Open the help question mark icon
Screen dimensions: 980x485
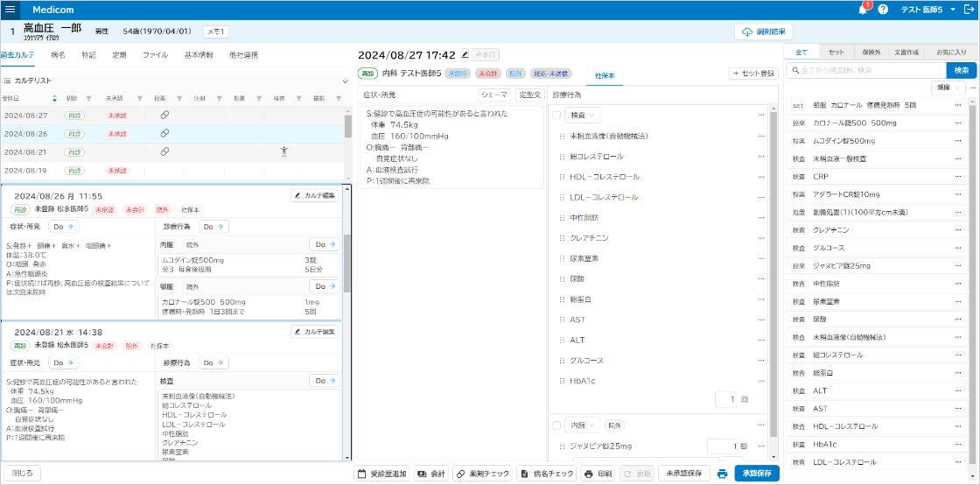(x=883, y=10)
